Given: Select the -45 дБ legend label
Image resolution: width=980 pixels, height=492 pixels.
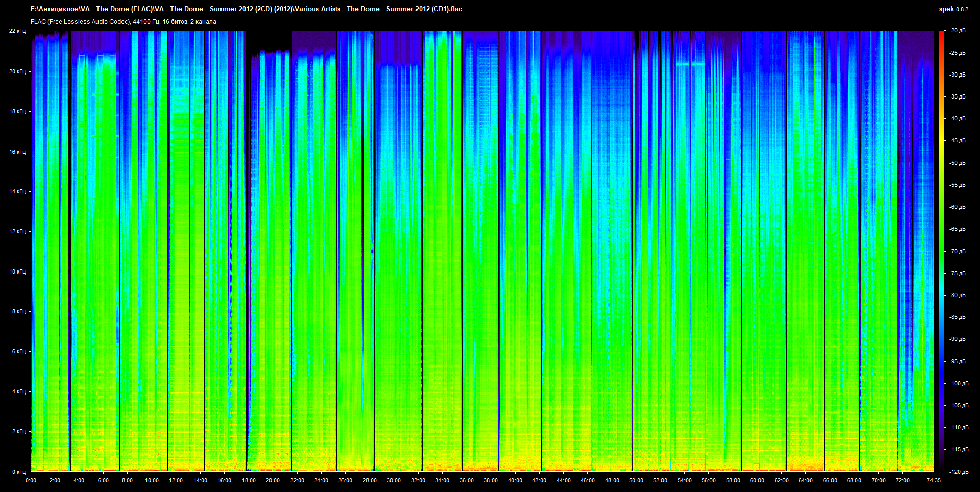Looking at the screenshot, I should click(x=958, y=141).
